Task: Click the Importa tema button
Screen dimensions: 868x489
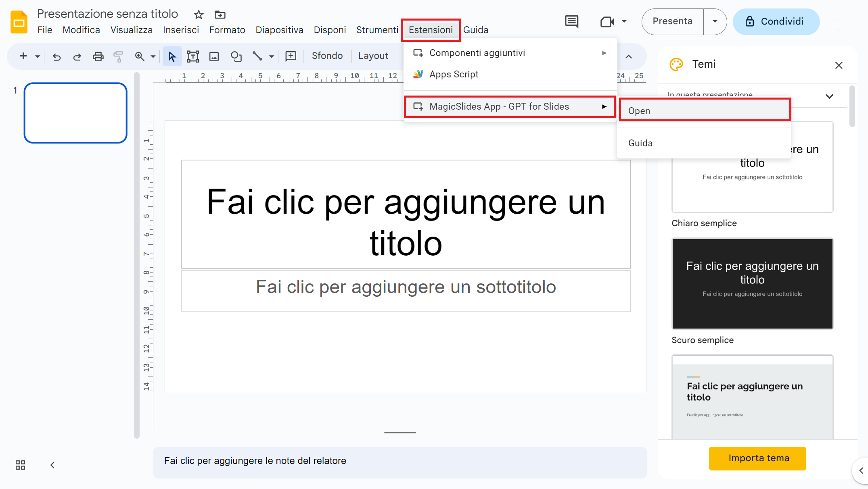Action: click(757, 458)
